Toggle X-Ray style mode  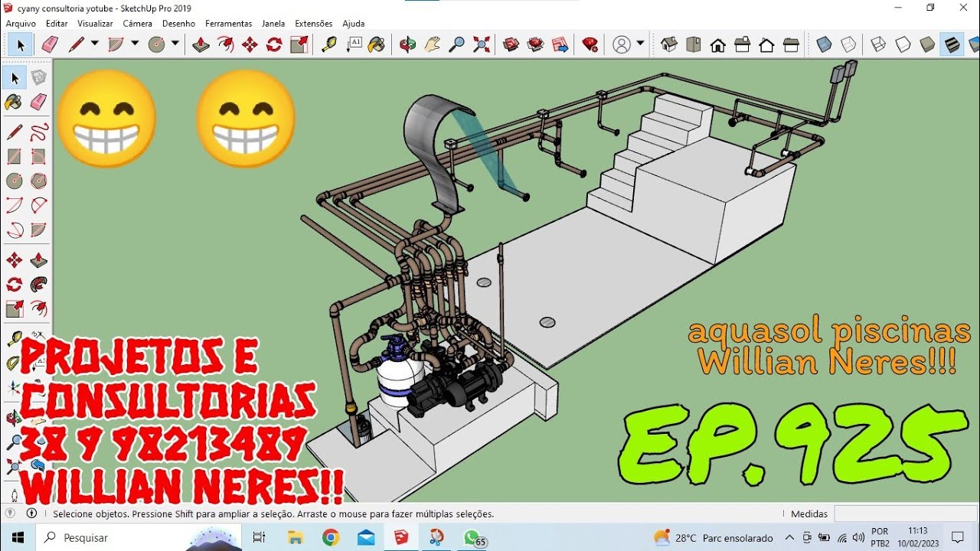coord(824,44)
